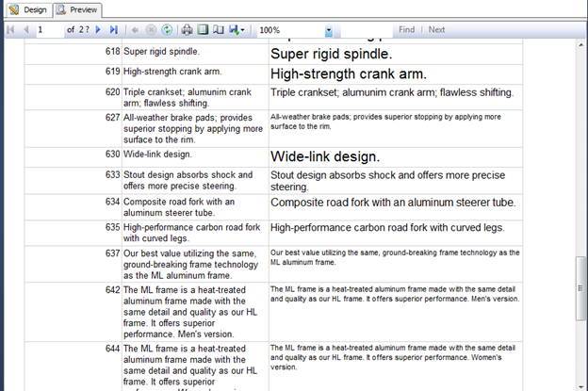Viewport: 588px width, 391px height.
Task: Select the cell with ID 618
Action: click(73, 55)
